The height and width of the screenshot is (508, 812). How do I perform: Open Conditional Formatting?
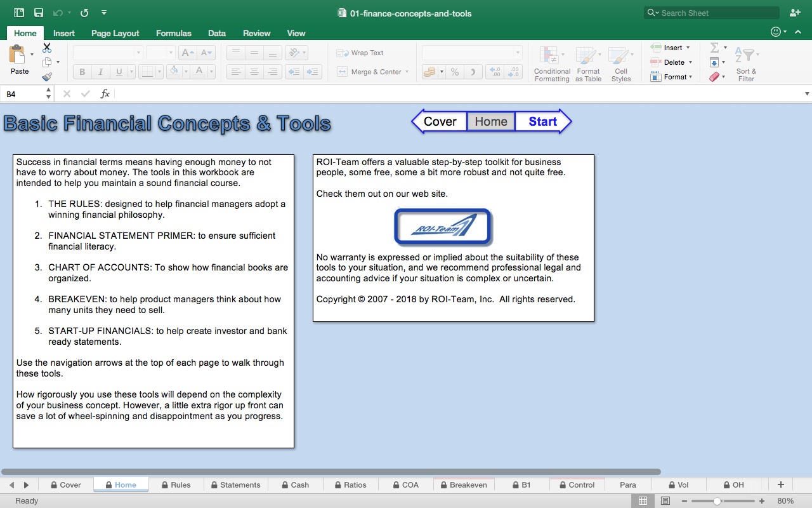pos(551,63)
